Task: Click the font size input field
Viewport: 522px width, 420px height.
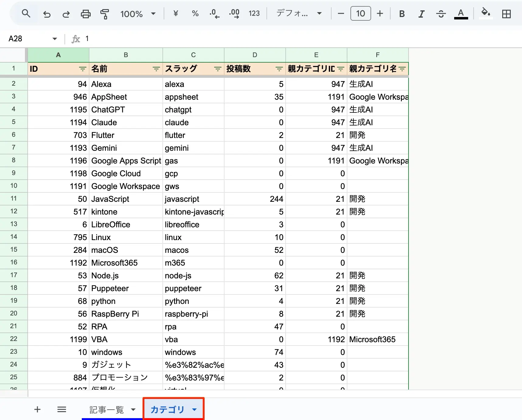Action: pos(360,14)
